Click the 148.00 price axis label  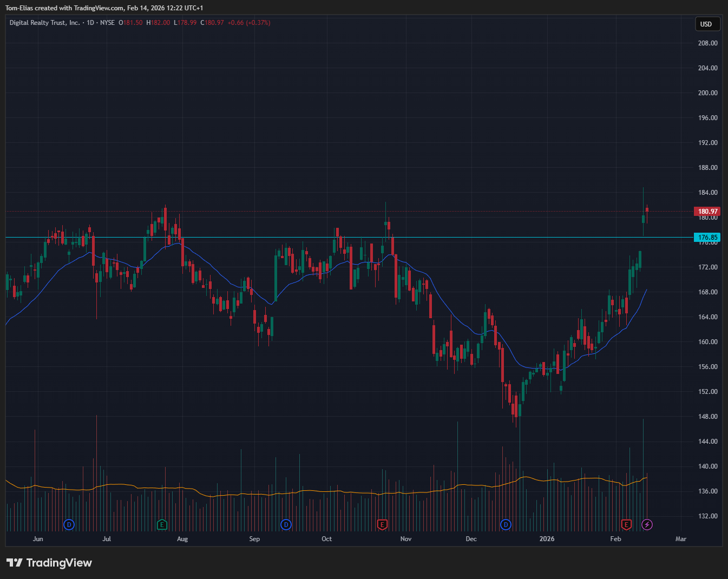[707, 417]
